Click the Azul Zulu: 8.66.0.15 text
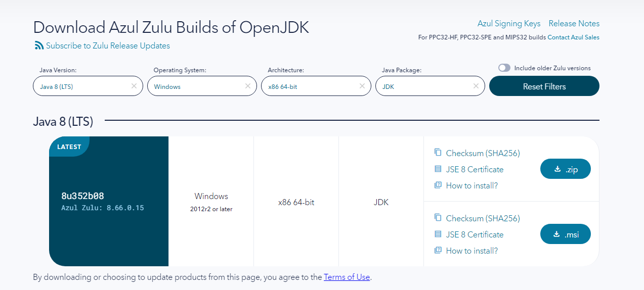This screenshot has width=644, height=290. click(103, 208)
